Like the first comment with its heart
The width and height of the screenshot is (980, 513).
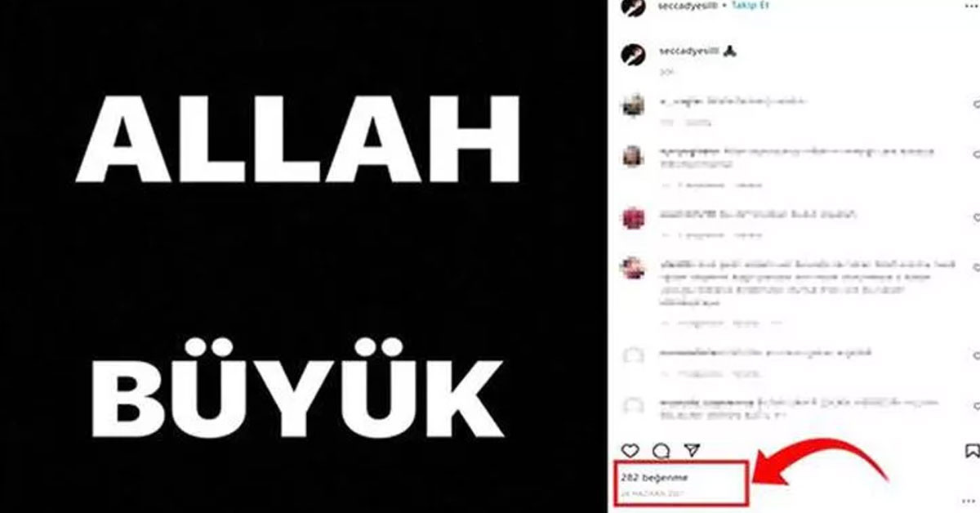click(976, 104)
